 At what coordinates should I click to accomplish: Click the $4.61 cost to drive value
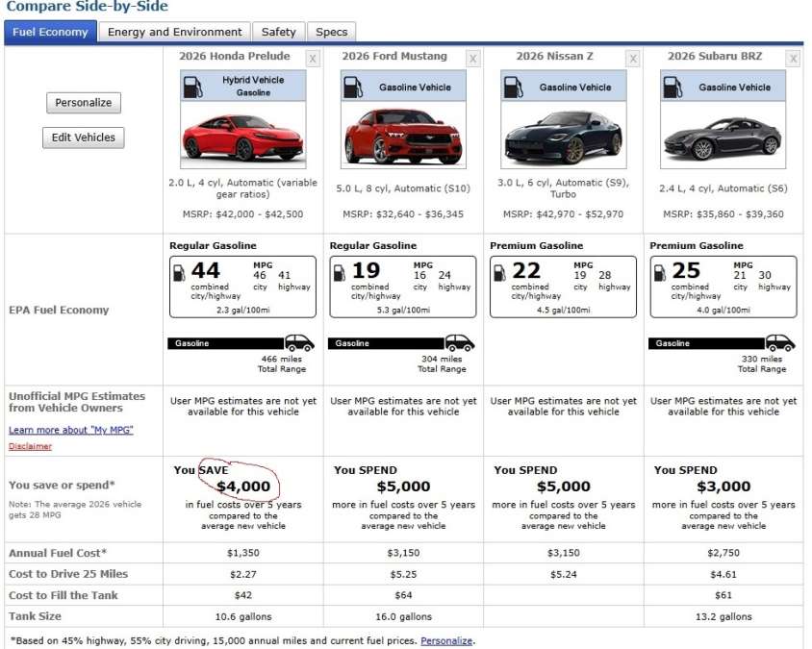(x=723, y=574)
